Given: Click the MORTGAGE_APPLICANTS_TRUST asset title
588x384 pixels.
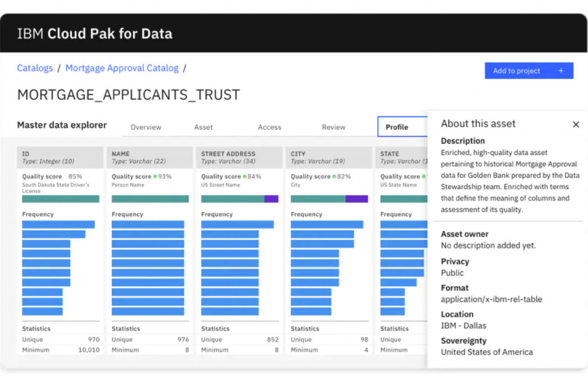Looking at the screenshot, I should click(x=128, y=95).
